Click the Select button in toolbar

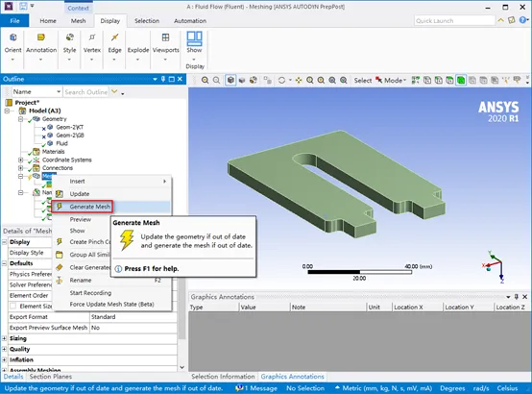point(363,81)
